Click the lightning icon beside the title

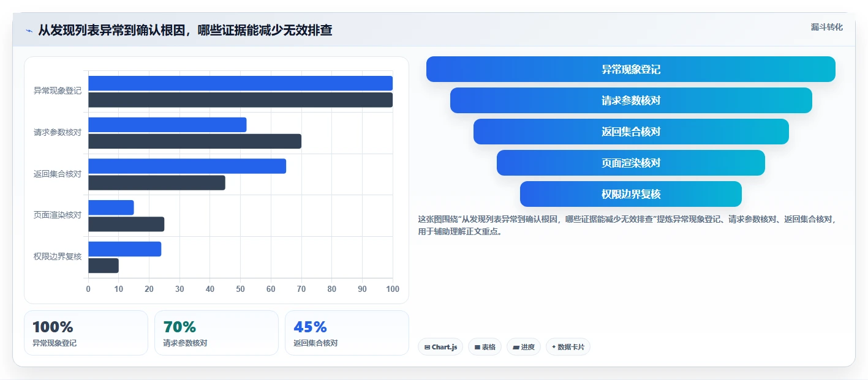(29, 31)
